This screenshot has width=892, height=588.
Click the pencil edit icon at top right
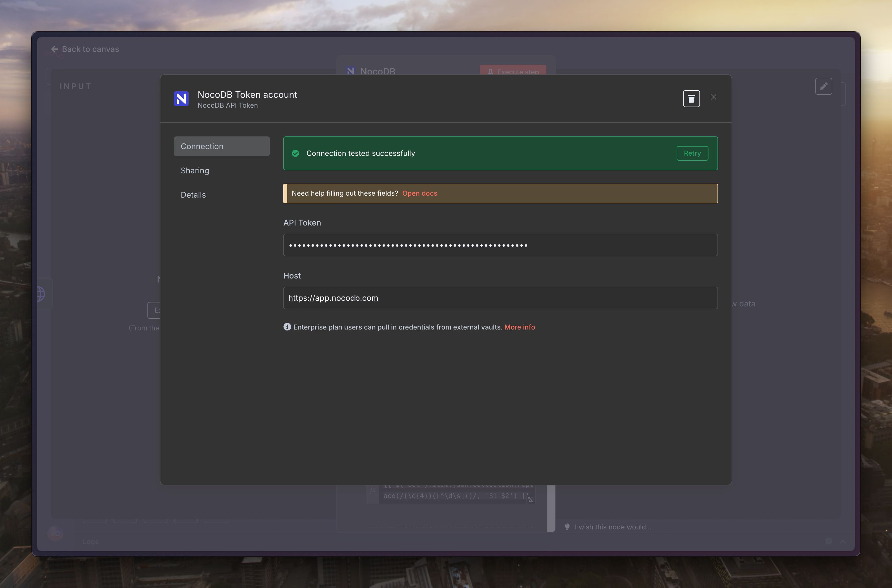click(823, 86)
